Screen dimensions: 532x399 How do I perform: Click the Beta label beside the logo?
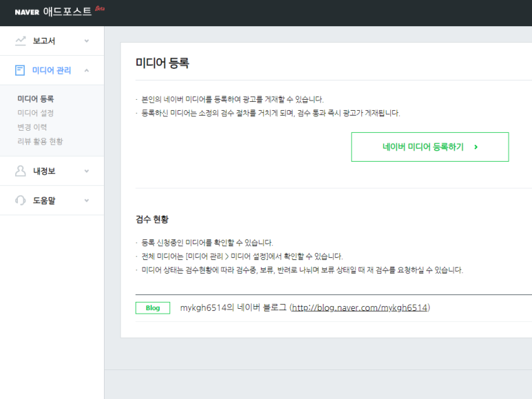coord(100,8)
